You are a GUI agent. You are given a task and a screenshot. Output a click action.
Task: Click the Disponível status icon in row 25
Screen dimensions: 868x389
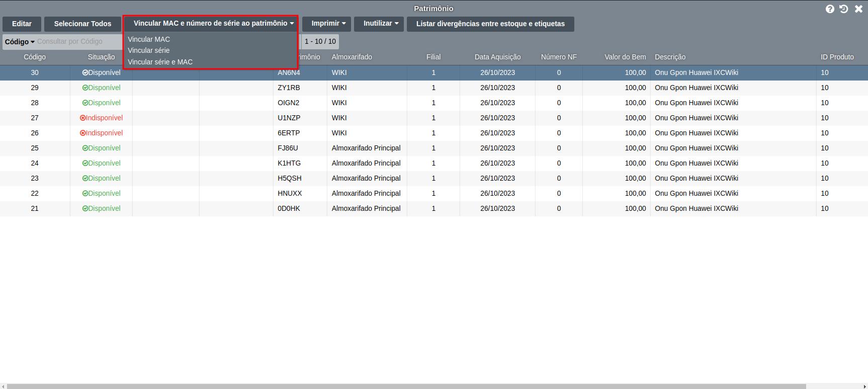coord(85,148)
